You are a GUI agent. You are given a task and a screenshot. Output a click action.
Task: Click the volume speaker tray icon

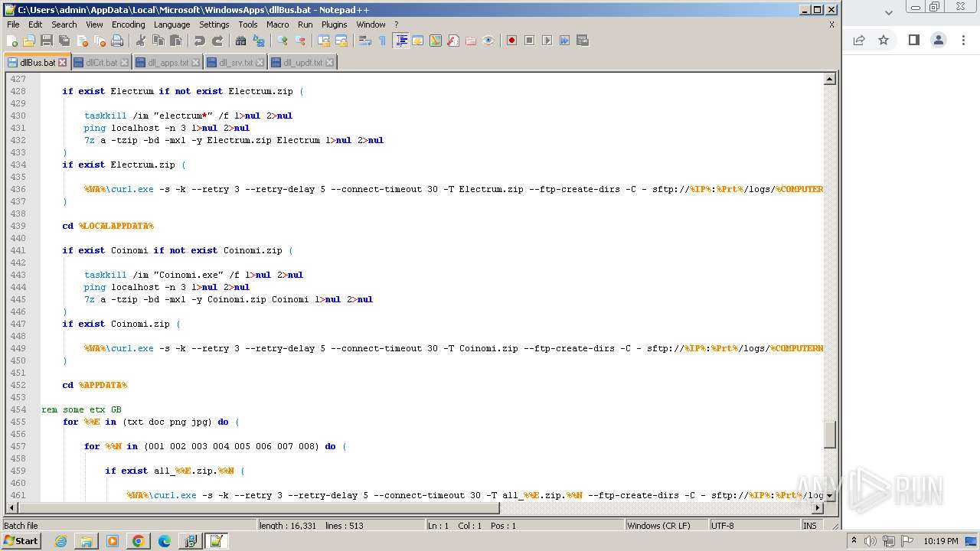point(870,541)
